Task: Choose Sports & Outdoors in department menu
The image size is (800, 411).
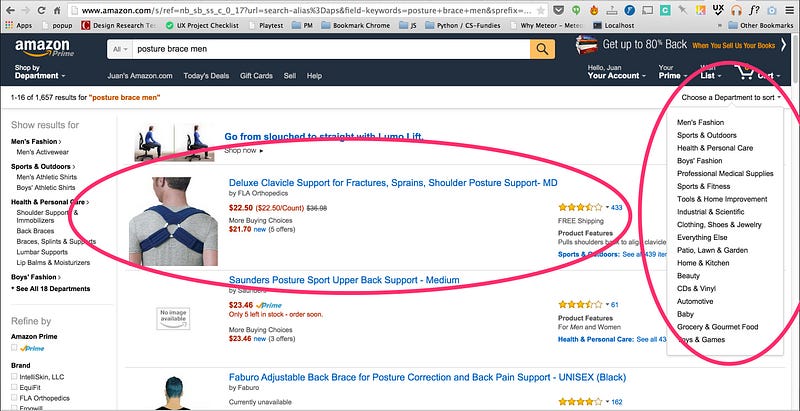Action: (707, 135)
